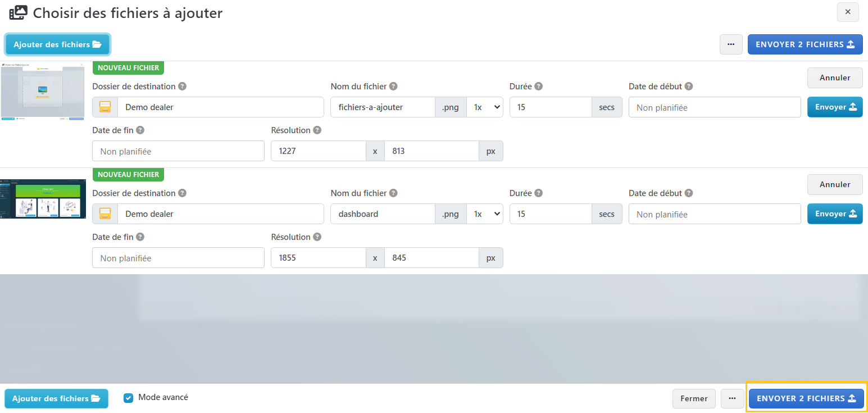868x413 pixels.
Task: Click the Durée field of the first file
Action: [x=550, y=107]
